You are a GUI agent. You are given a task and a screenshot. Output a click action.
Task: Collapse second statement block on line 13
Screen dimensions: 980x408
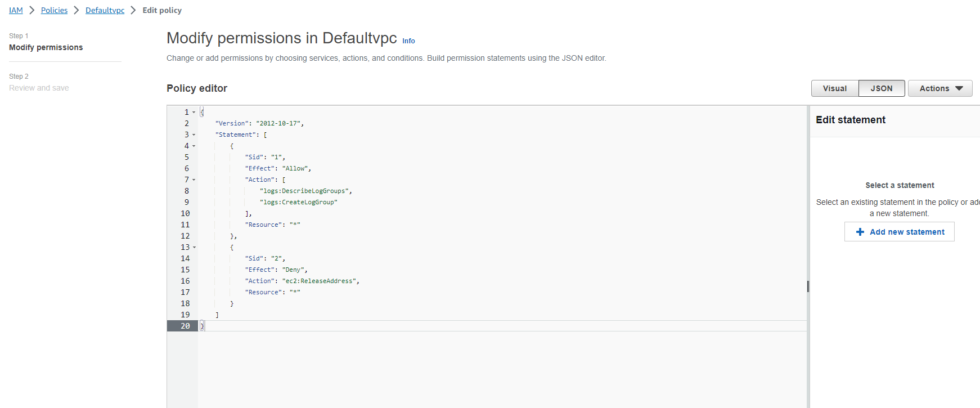pos(194,247)
